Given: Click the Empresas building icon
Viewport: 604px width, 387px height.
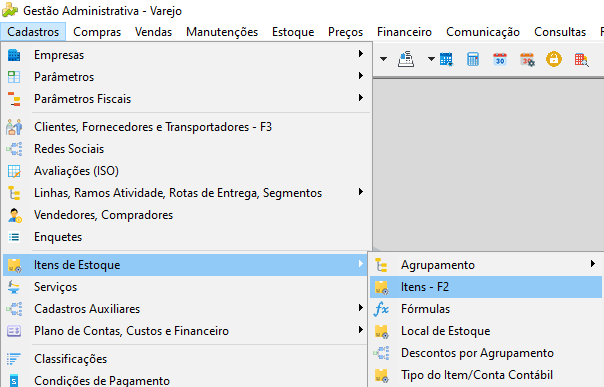Looking at the screenshot, I should pyautogui.click(x=14, y=55).
